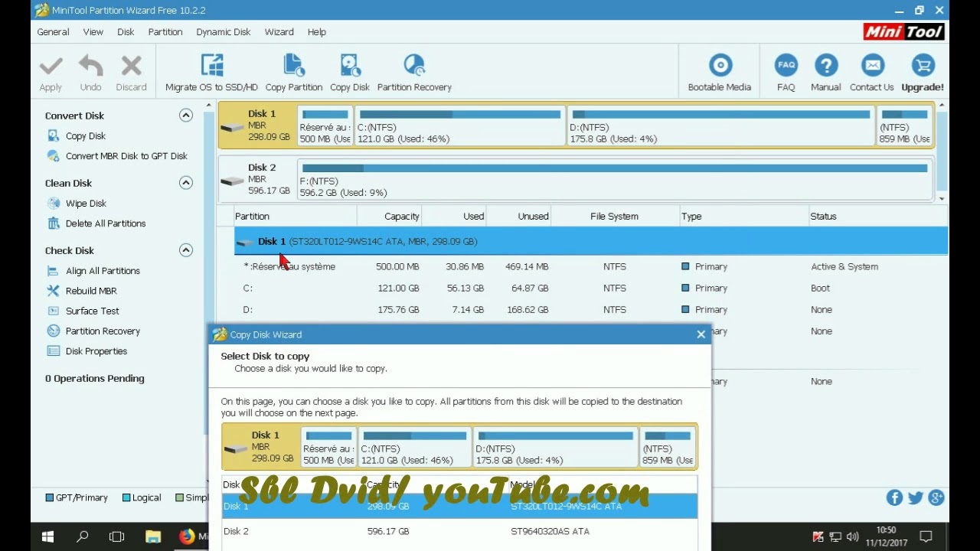Open the Facebook share icon
980x551 pixels.
pyautogui.click(x=894, y=498)
